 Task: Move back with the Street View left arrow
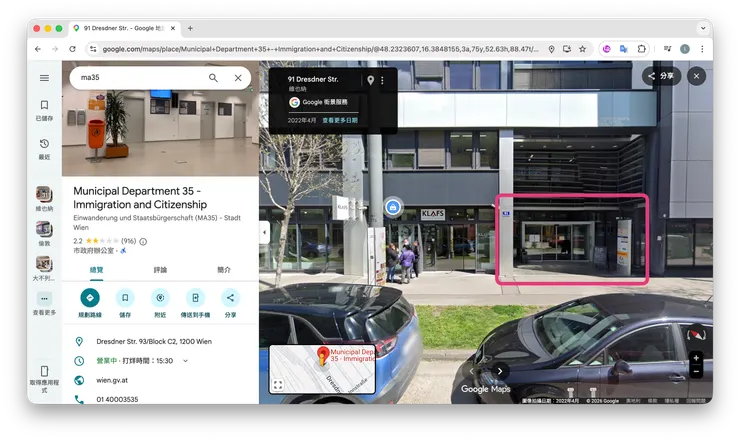[x=471, y=371]
